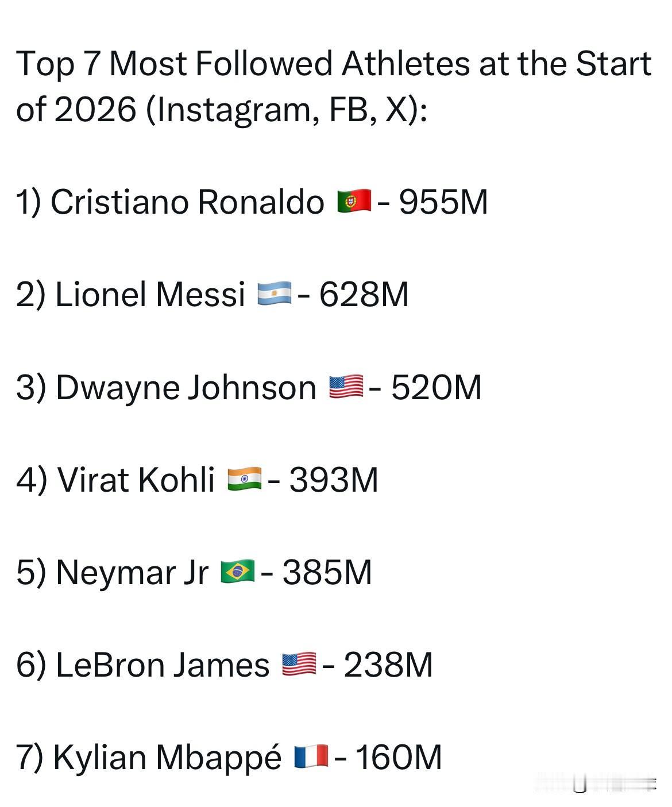The image size is (672, 807).
Task: Click the blurred watermark logo at bottom right
Action: pos(596,783)
